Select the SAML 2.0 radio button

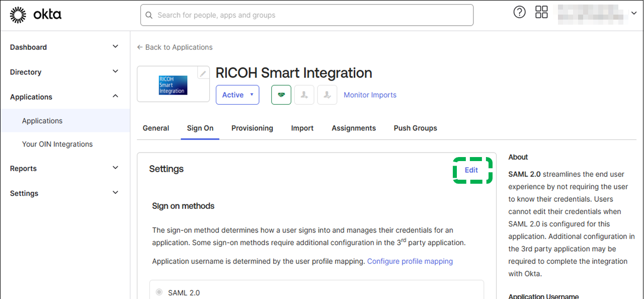159,292
